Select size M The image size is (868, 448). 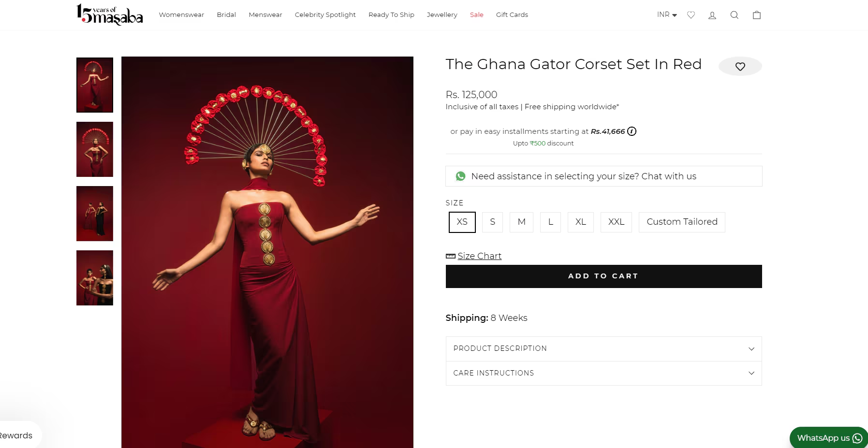click(521, 222)
